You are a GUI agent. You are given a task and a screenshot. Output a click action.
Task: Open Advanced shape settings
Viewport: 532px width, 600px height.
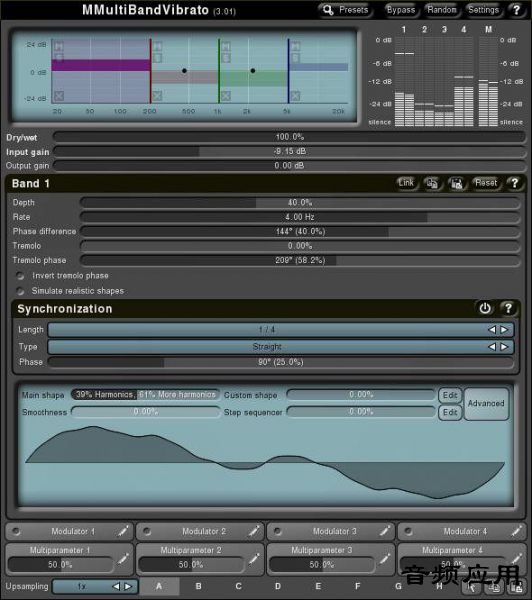(486, 404)
